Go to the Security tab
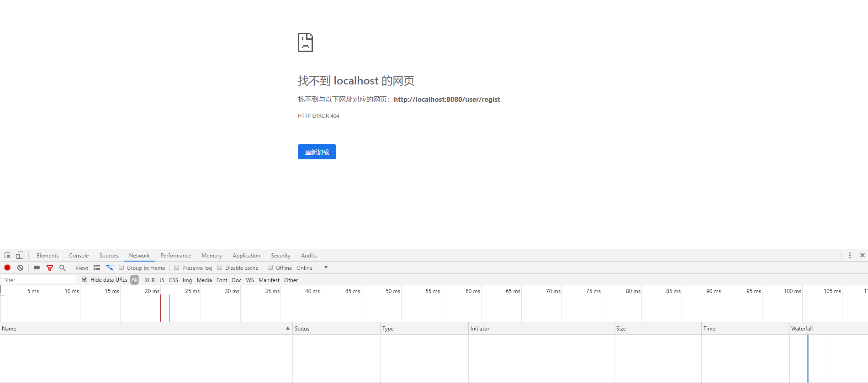Viewport: 868px width, 383px height. click(281, 256)
